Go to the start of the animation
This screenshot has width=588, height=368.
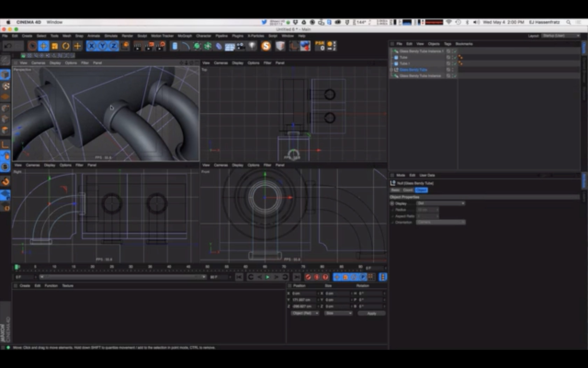point(239,277)
